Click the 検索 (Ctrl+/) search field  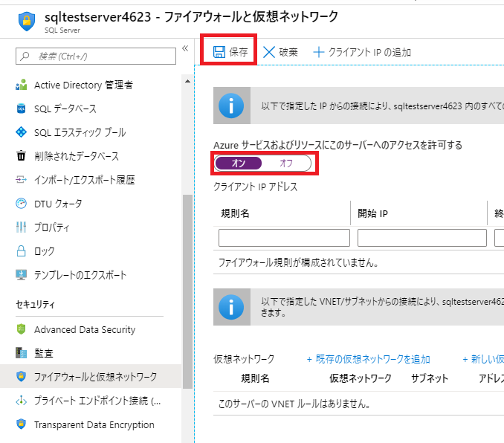tap(96, 56)
